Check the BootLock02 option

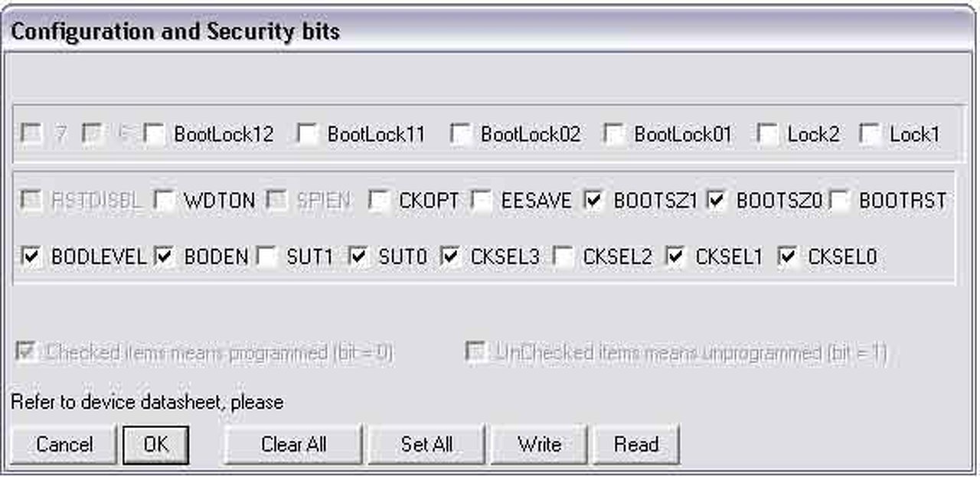tap(461, 134)
